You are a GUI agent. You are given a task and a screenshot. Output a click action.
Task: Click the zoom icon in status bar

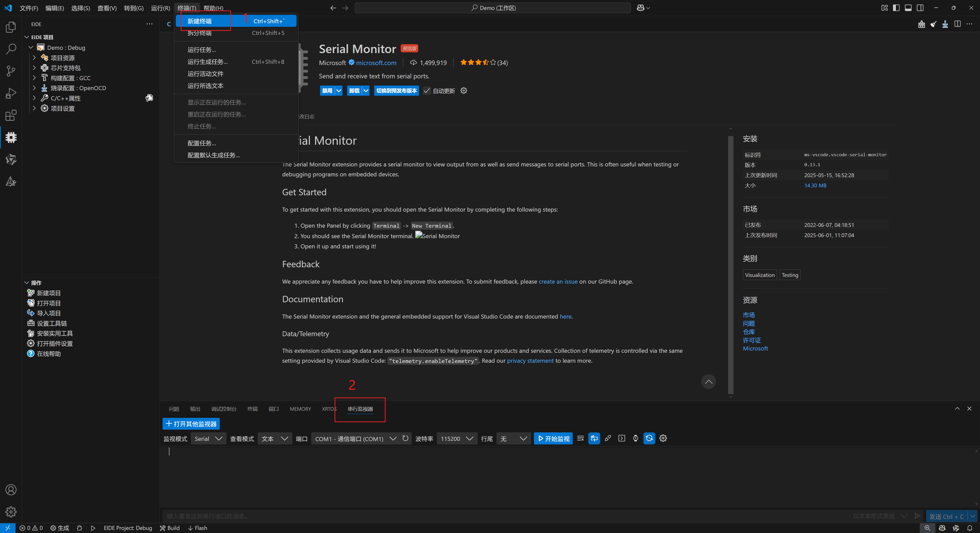(927, 528)
